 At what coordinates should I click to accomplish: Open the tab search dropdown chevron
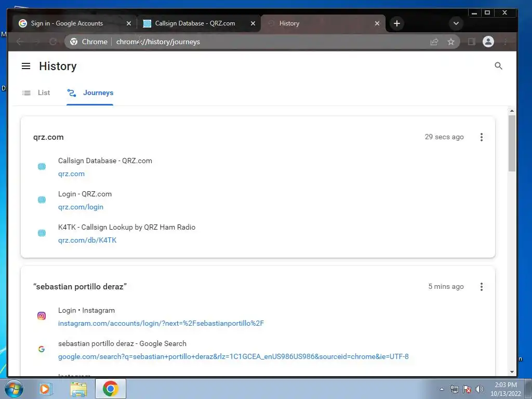point(456,23)
